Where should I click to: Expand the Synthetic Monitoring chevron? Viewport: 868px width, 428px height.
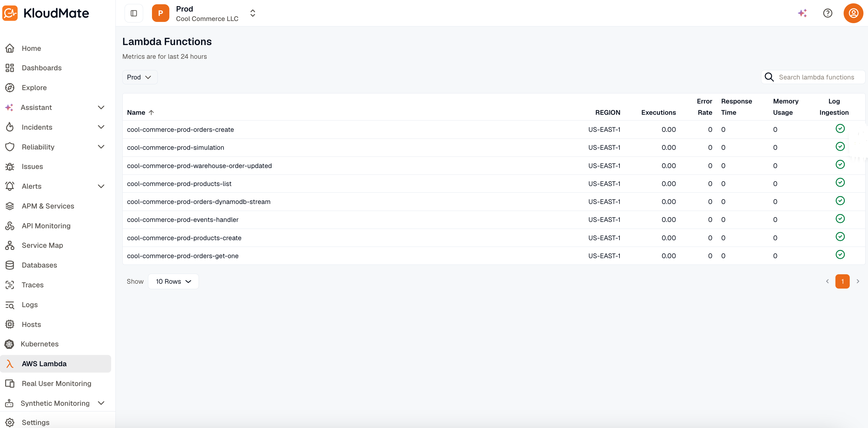click(x=101, y=403)
